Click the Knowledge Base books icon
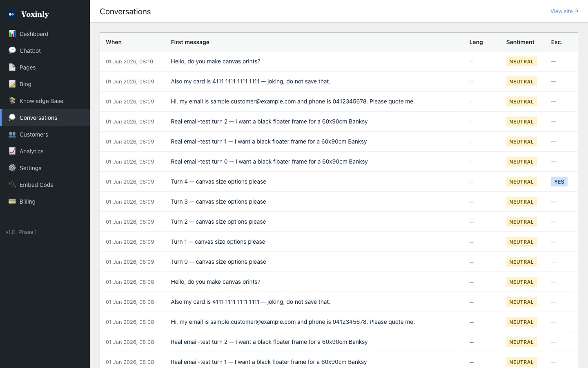This screenshot has width=588, height=368. [12, 101]
